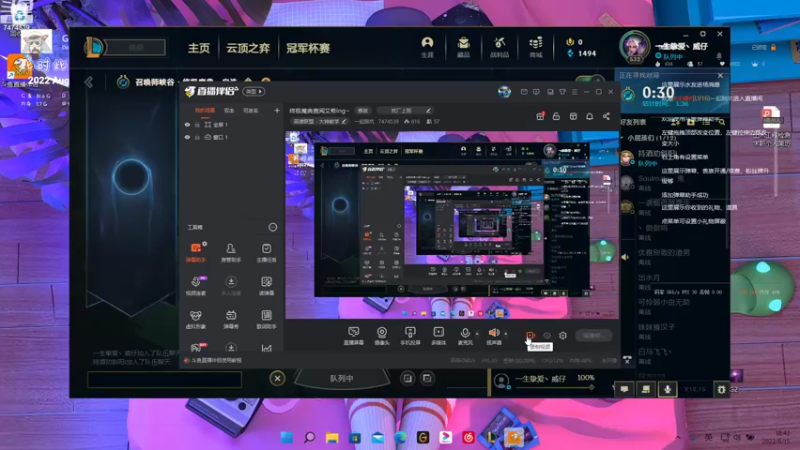Open the 类型 mode pill beside companion logo
800x450 pixels.
(254, 92)
